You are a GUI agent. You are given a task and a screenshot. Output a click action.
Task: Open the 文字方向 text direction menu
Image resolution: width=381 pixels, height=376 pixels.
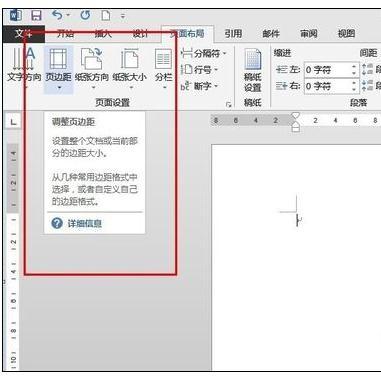click(x=24, y=69)
